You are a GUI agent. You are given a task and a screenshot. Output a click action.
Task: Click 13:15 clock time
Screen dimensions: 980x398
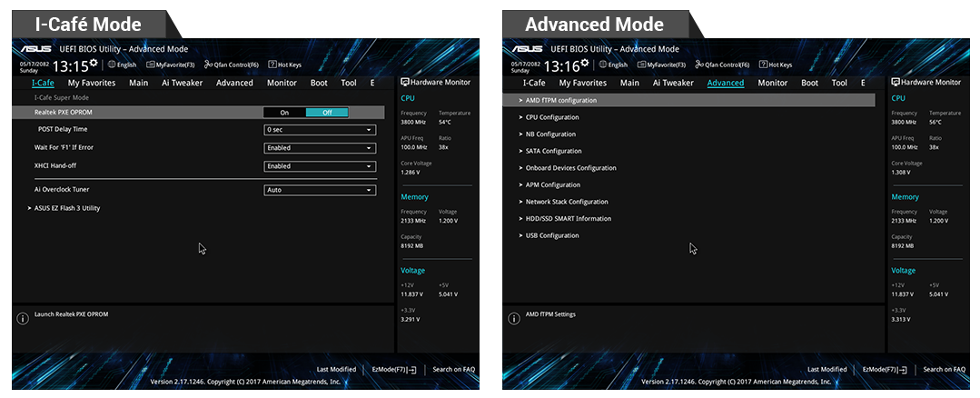coord(70,65)
